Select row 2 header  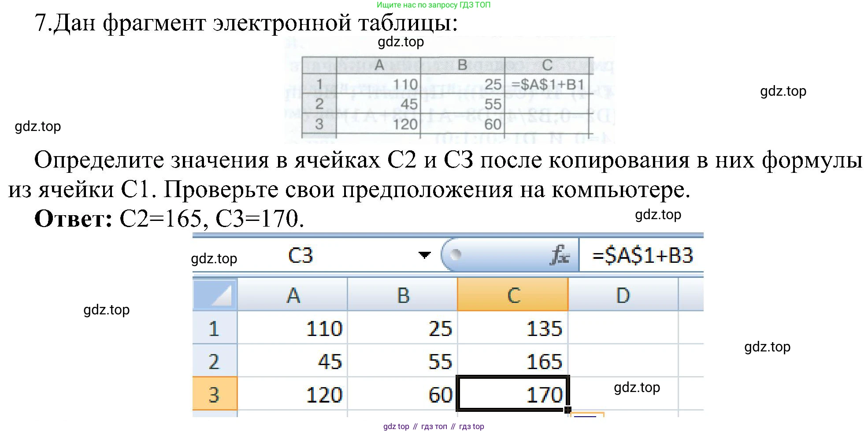(x=215, y=362)
